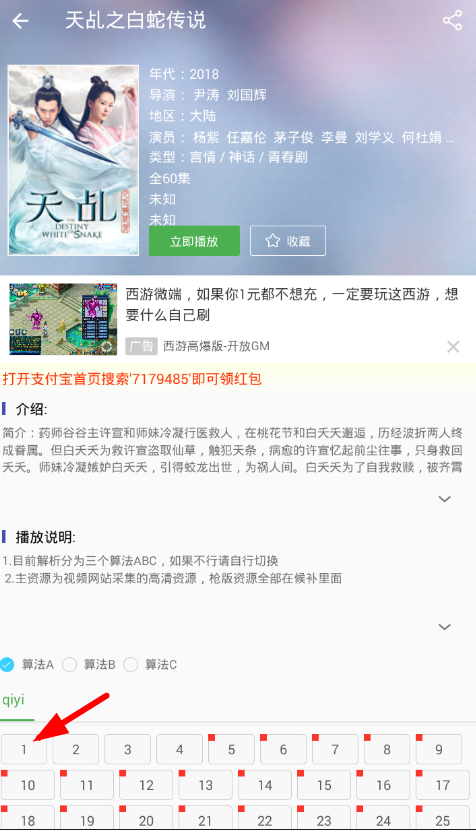Open episode 1
The height and width of the screenshot is (830, 476).
(23, 749)
